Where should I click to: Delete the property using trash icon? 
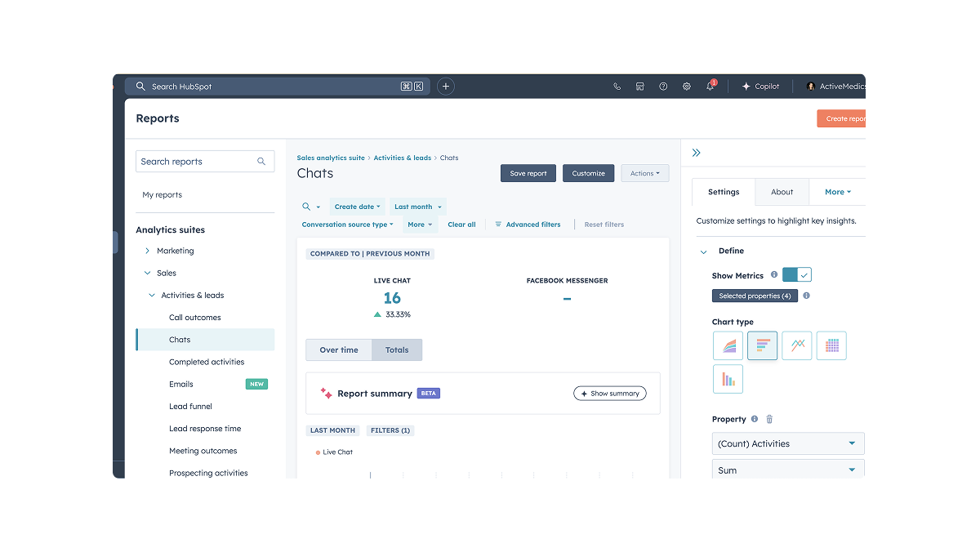[769, 419]
